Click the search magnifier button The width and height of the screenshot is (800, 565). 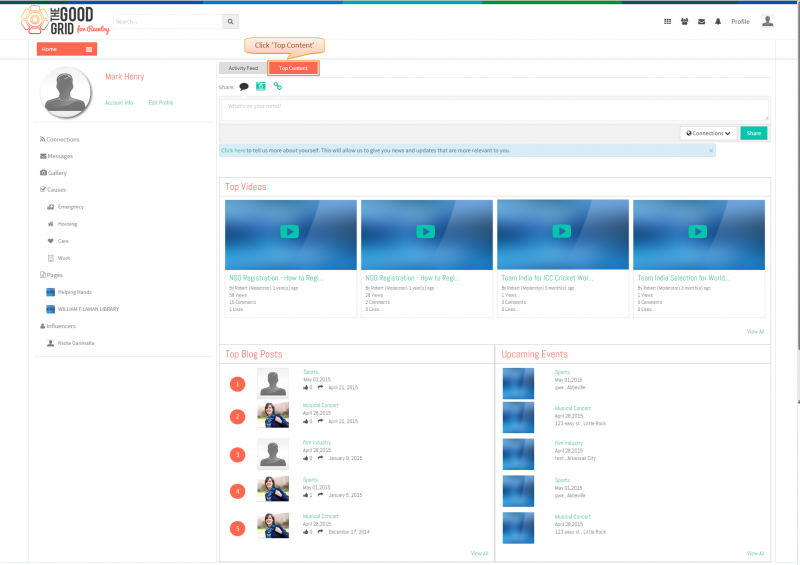coord(230,21)
